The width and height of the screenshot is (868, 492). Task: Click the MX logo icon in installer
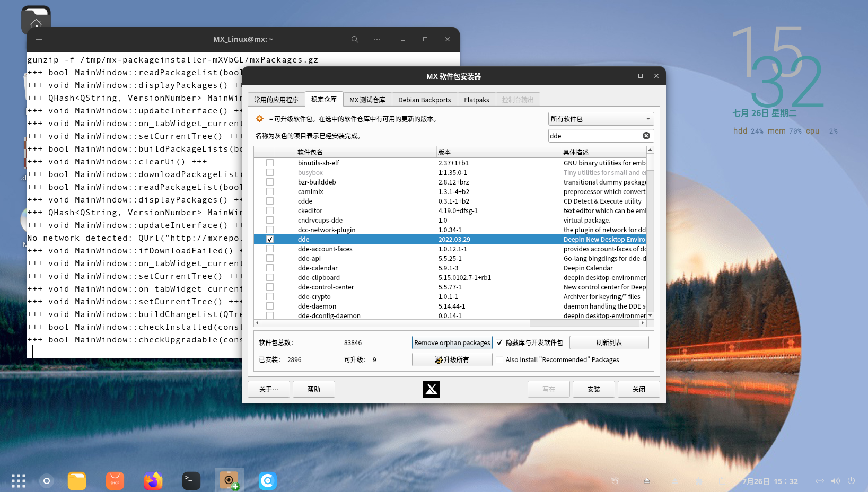pos(431,389)
